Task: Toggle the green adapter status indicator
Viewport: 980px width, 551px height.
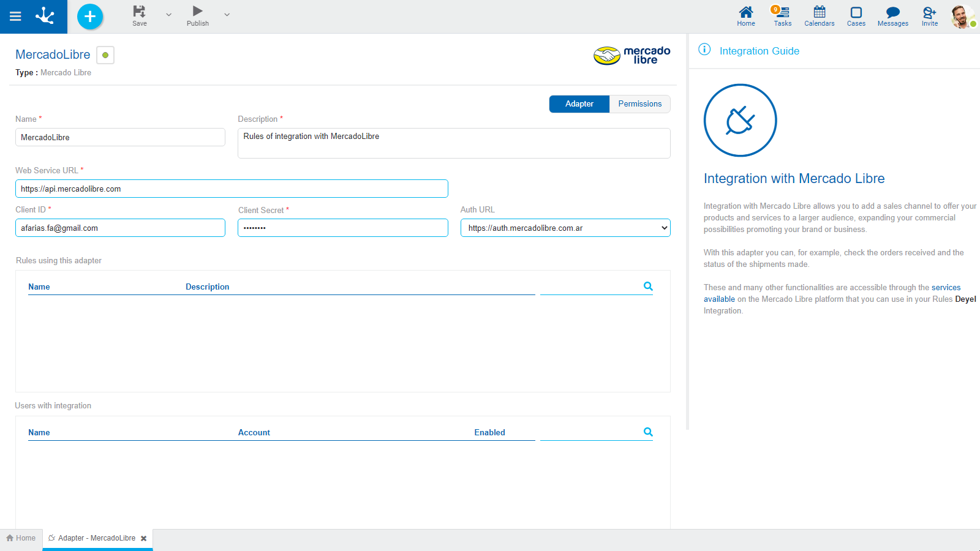Action: [105, 55]
